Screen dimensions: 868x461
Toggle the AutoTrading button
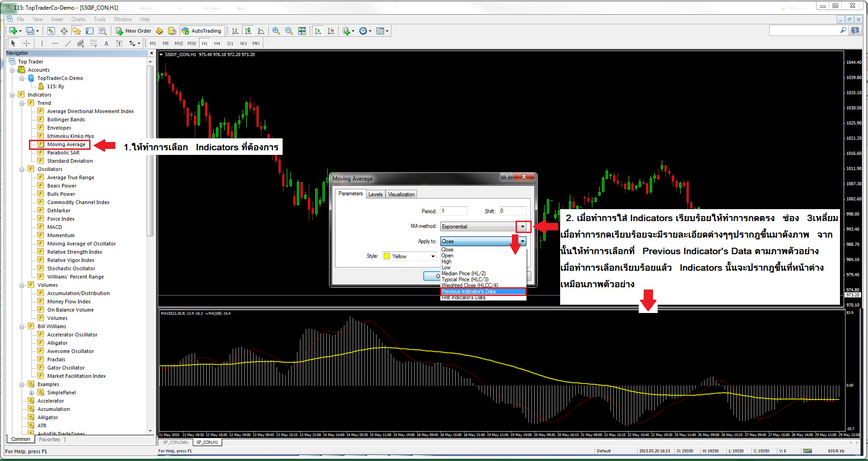(x=201, y=31)
